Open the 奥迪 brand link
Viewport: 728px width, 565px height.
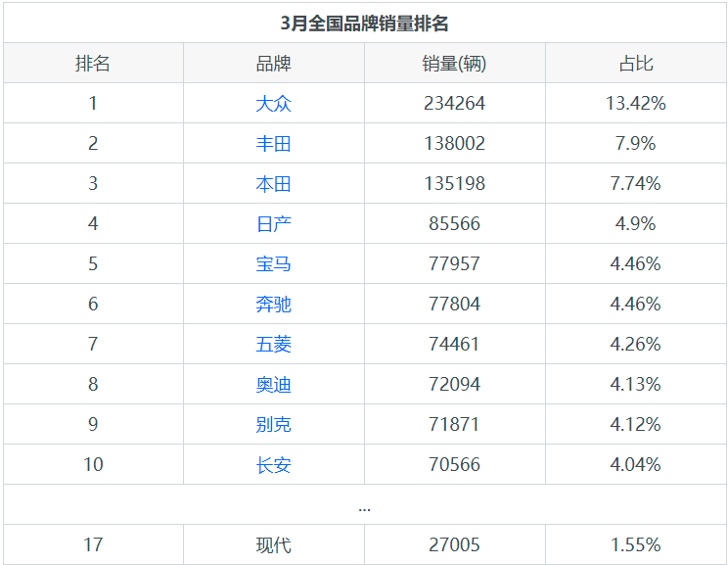click(x=273, y=385)
